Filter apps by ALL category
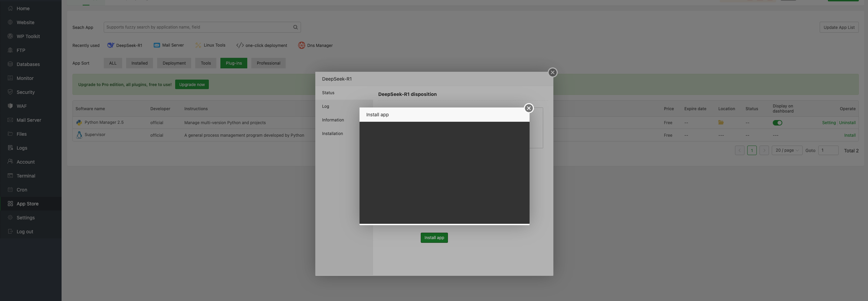The height and width of the screenshot is (301, 868). pos(113,63)
